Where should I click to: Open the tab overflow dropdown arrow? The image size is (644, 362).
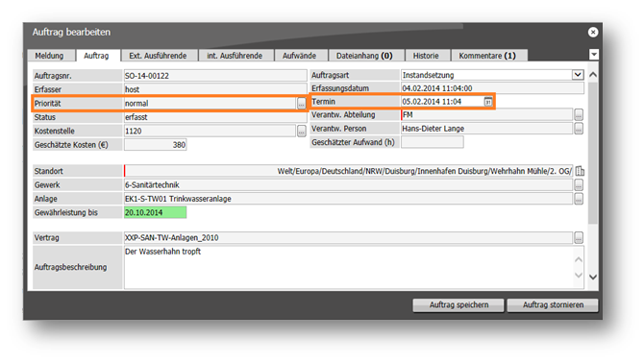[x=594, y=55]
